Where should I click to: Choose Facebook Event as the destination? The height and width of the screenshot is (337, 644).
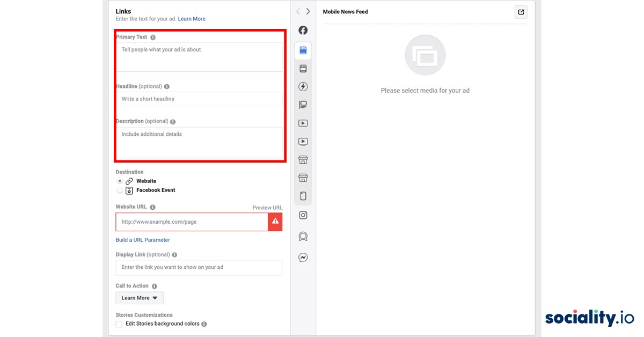pyautogui.click(x=119, y=190)
